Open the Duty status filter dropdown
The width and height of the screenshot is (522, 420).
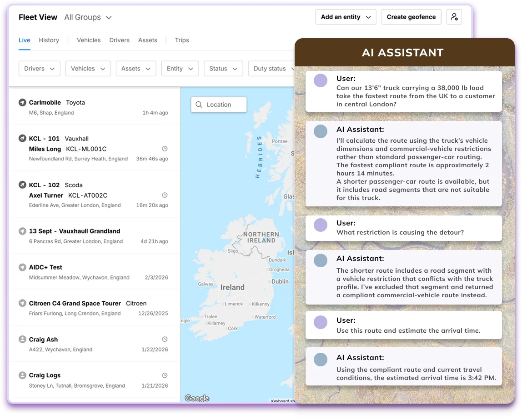pyautogui.click(x=271, y=69)
